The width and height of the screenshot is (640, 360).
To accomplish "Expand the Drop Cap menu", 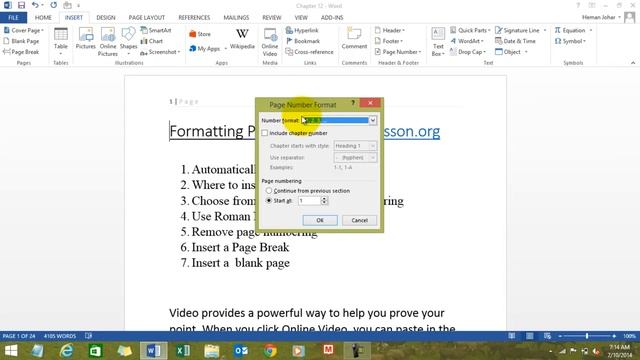I will click(468, 52).
